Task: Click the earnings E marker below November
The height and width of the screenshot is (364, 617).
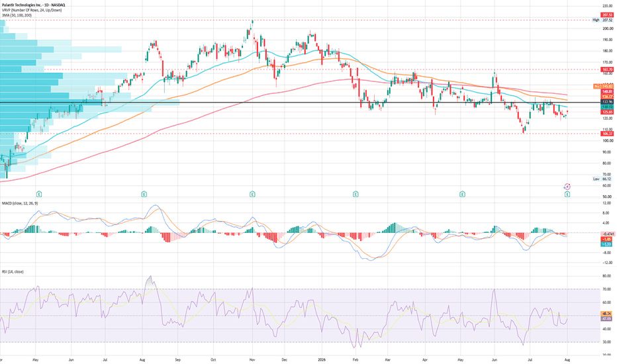Action: [x=252, y=194]
